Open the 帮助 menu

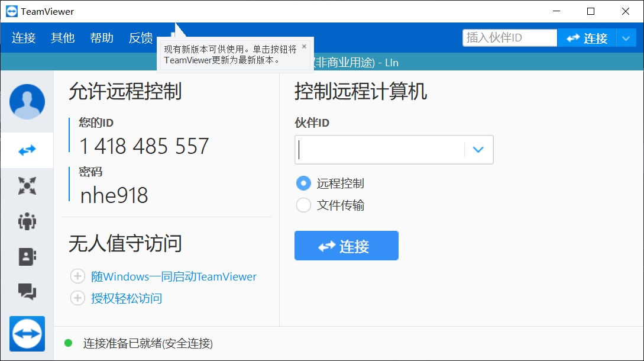pyautogui.click(x=102, y=38)
